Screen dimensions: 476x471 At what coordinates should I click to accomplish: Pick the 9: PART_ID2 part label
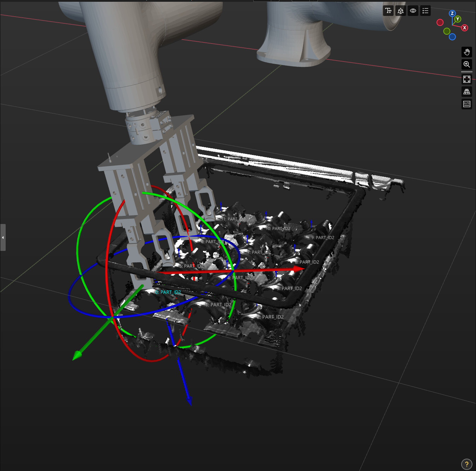tap(323, 238)
